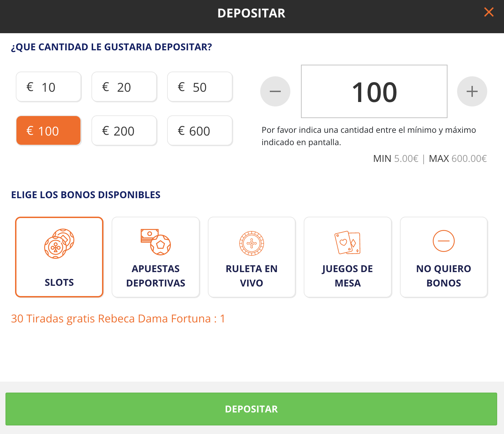Choose the € 50 preset amount
The image size is (504, 434).
click(200, 87)
